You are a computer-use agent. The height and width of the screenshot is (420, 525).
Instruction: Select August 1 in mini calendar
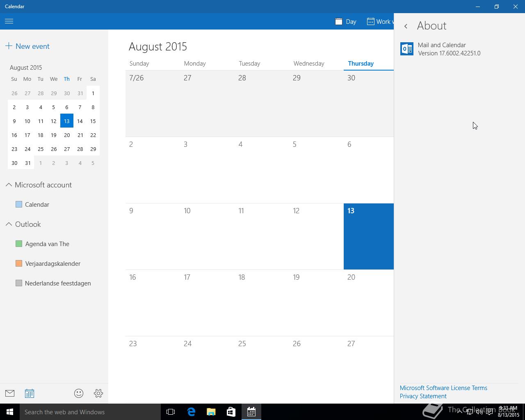(93, 93)
